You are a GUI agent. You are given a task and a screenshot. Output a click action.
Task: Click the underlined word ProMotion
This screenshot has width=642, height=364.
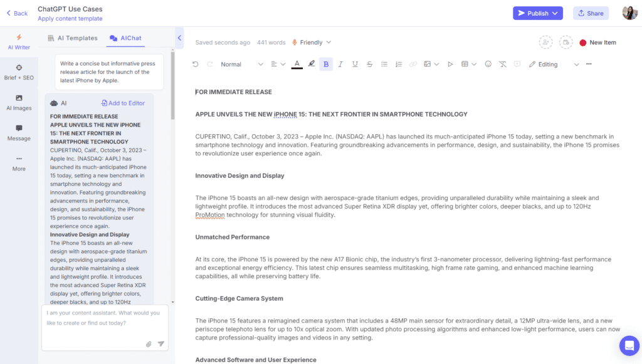click(x=209, y=215)
